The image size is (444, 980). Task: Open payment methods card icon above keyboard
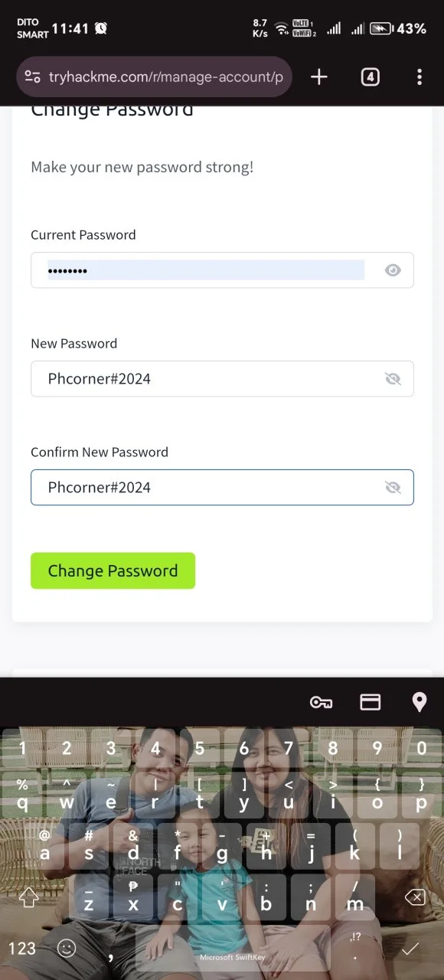pos(371,702)
